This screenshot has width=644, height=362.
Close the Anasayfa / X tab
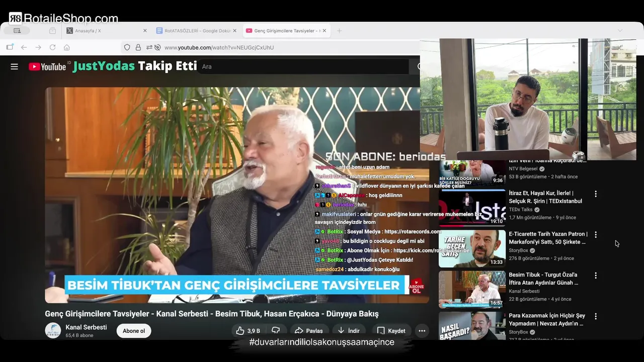[145, 31]
